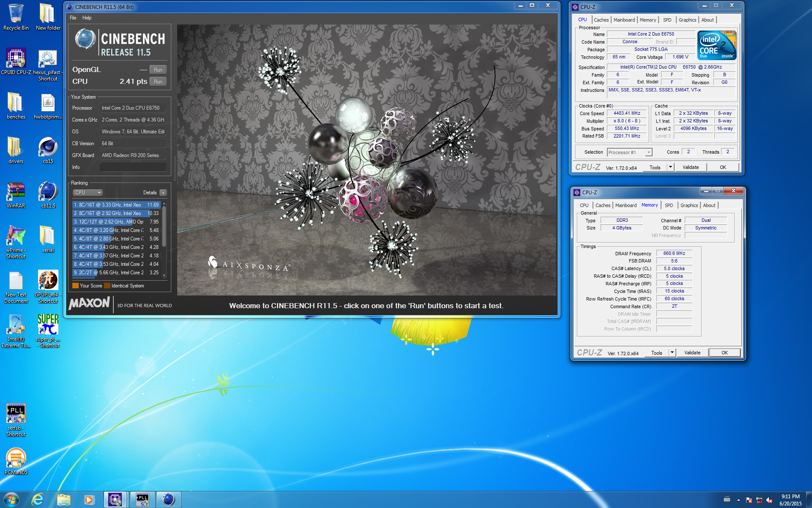The width and height of the screenshot is (812, 508).
Task: Switch to CPU tab in bottom CPU-Z window
Action: (x=584, y=205)
